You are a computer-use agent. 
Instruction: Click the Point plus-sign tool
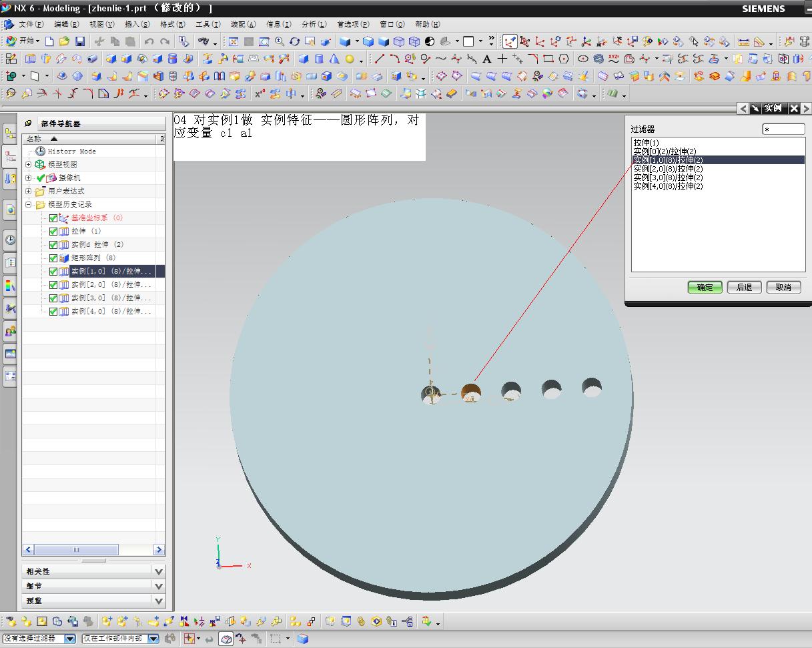(x=502, y=59)
